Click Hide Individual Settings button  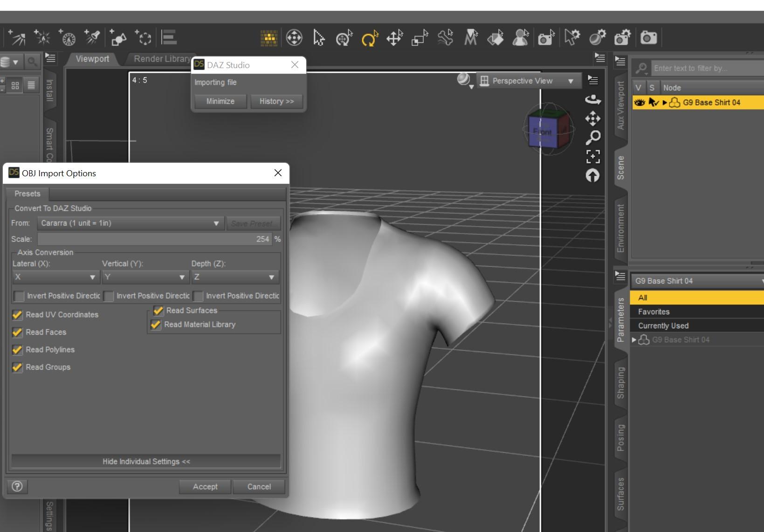pyautogui.click(x=146, y=462)
